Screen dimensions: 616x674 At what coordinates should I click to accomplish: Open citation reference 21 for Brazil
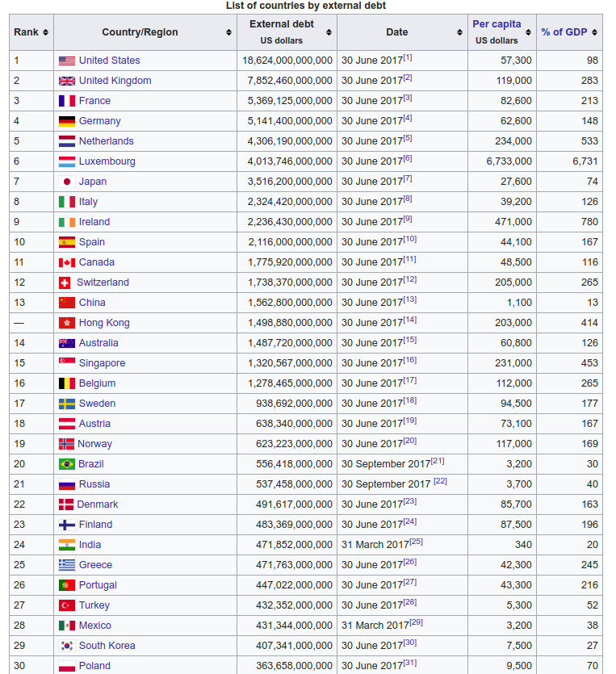[438, 461]
